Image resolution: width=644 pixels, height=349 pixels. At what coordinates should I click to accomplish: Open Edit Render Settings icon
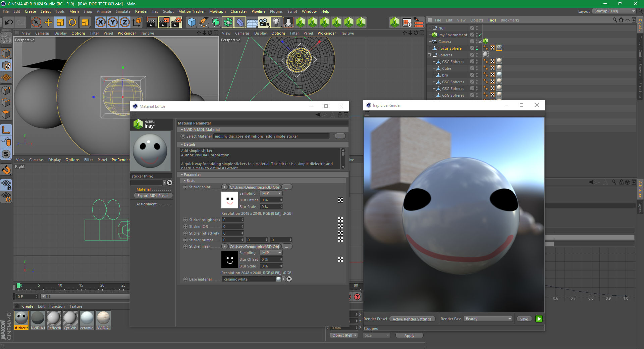[x=176, y=22]
